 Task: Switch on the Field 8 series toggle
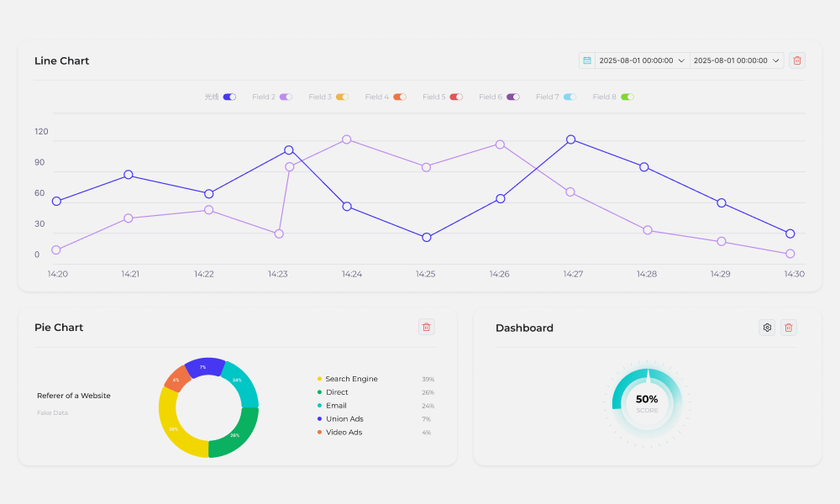tap(627, 97)
